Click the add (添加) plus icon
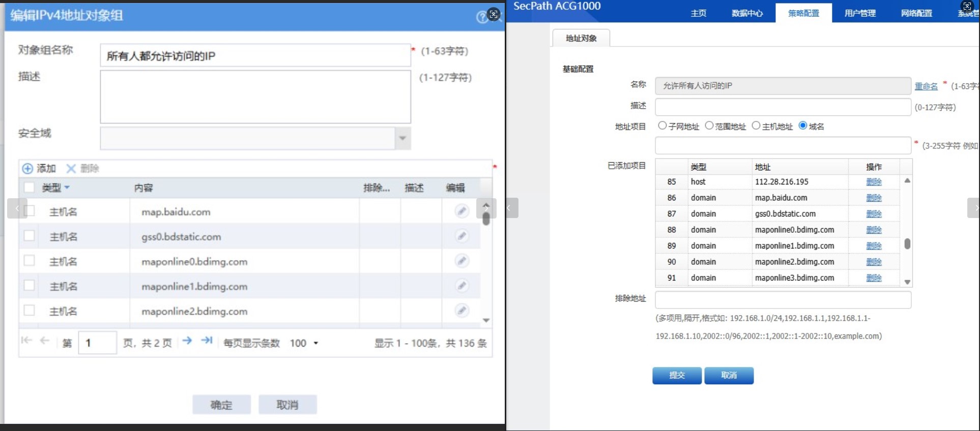980x431 pixels. [x=27, y=168]
